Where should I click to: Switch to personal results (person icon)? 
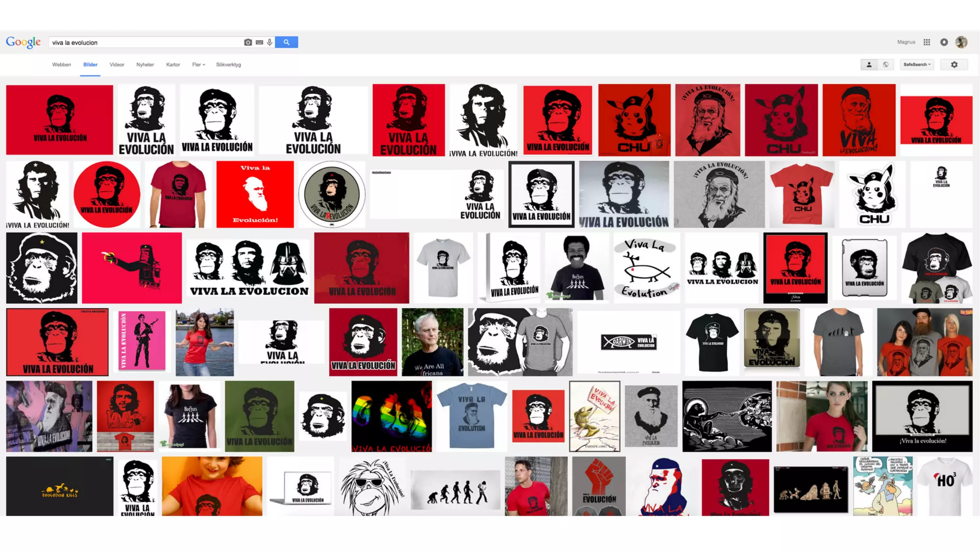pos(869,65)
